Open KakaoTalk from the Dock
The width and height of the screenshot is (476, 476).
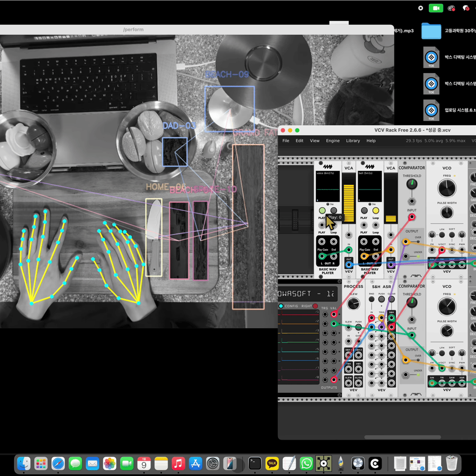[272, 464]
